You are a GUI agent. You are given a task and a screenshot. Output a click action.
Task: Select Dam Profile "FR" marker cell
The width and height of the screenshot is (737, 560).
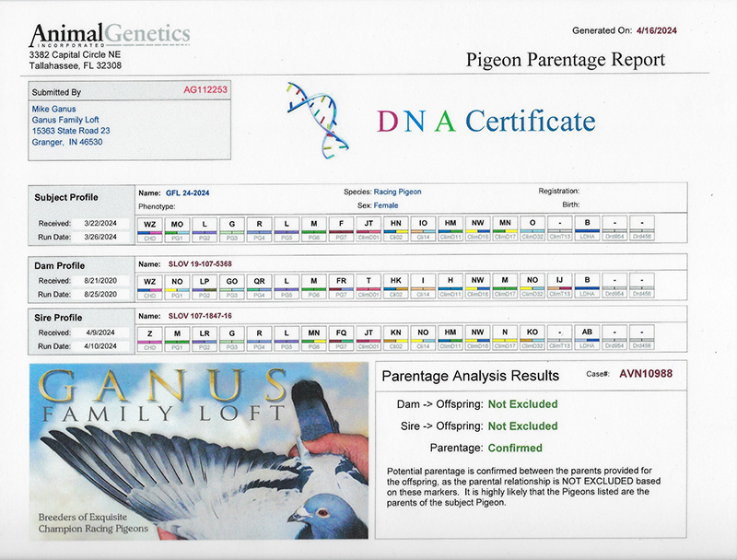point(341,286)
